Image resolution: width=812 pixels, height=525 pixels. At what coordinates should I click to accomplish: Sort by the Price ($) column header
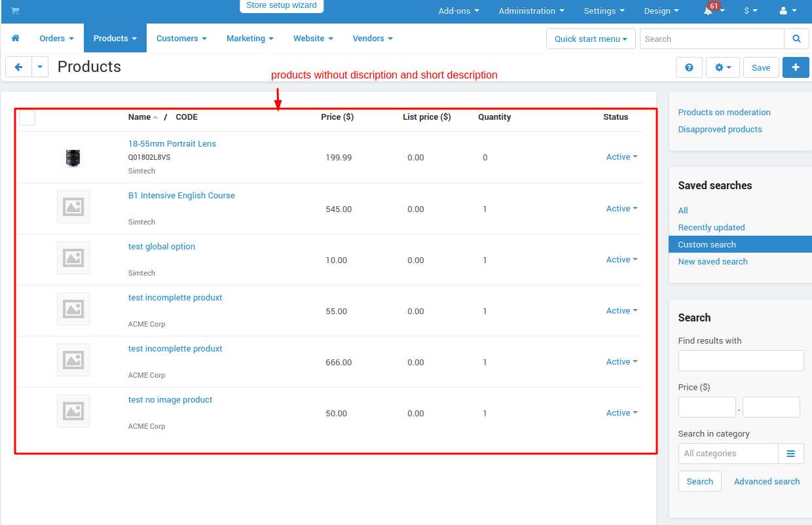pyautogui.click(x=337, y=117)
